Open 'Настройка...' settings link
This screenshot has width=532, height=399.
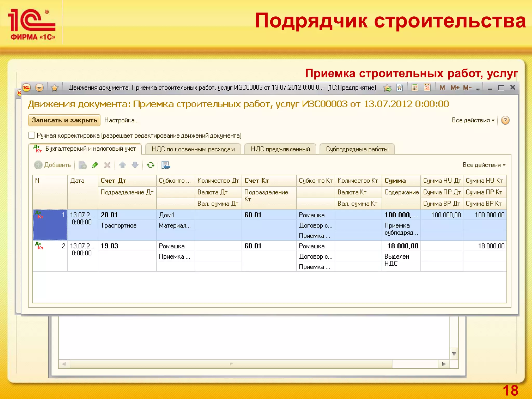click(x=122, y=120)
